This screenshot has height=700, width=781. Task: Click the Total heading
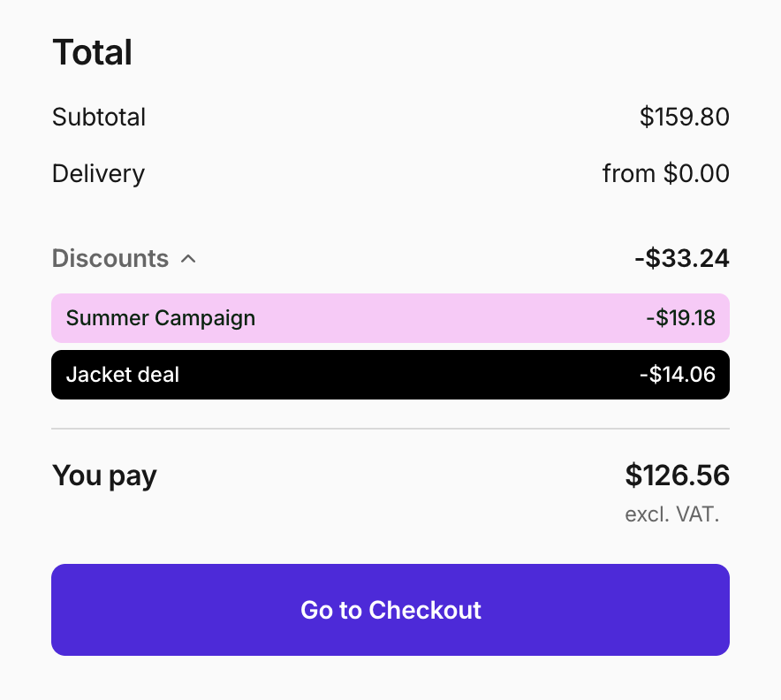tap(93, 53)
